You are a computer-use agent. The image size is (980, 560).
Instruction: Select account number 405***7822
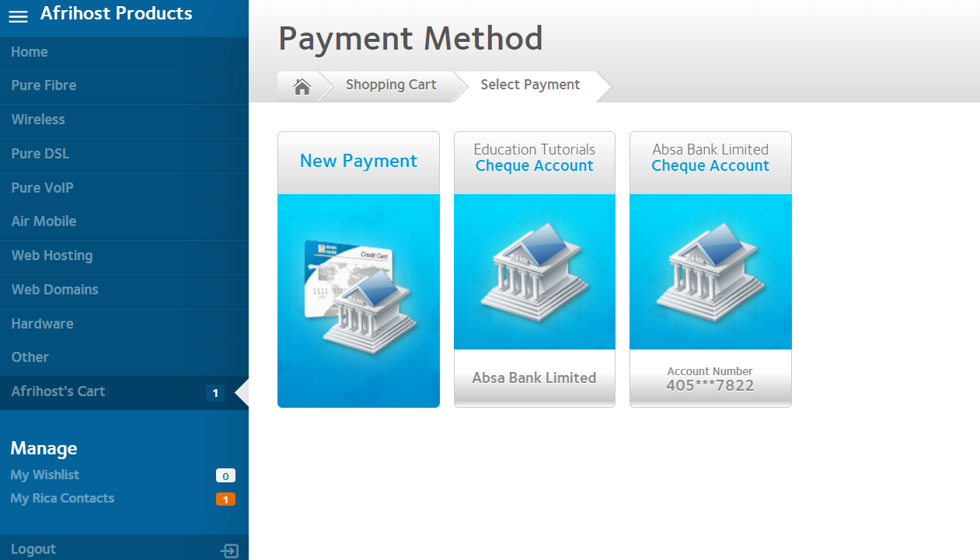tap(710, 385)
